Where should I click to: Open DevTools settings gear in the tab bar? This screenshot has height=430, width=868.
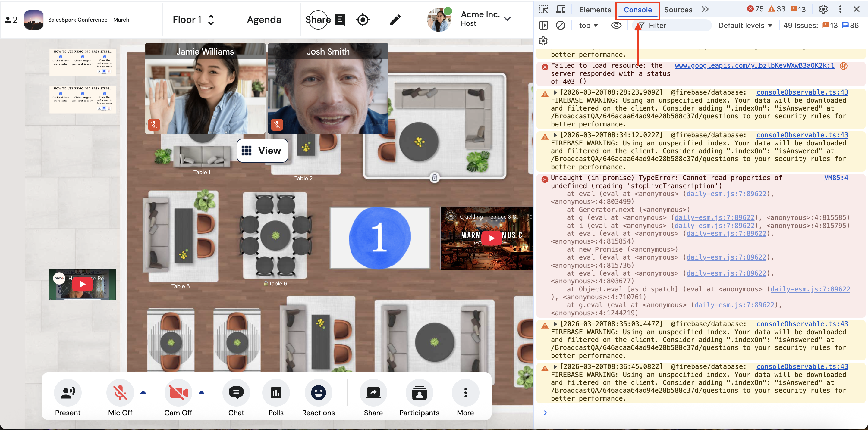tap(823, 9)
